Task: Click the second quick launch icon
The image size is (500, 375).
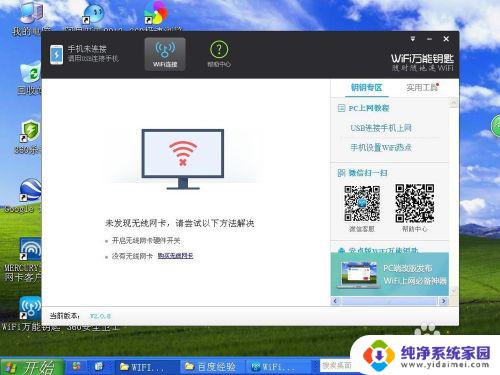Action: tap(99, 366)
